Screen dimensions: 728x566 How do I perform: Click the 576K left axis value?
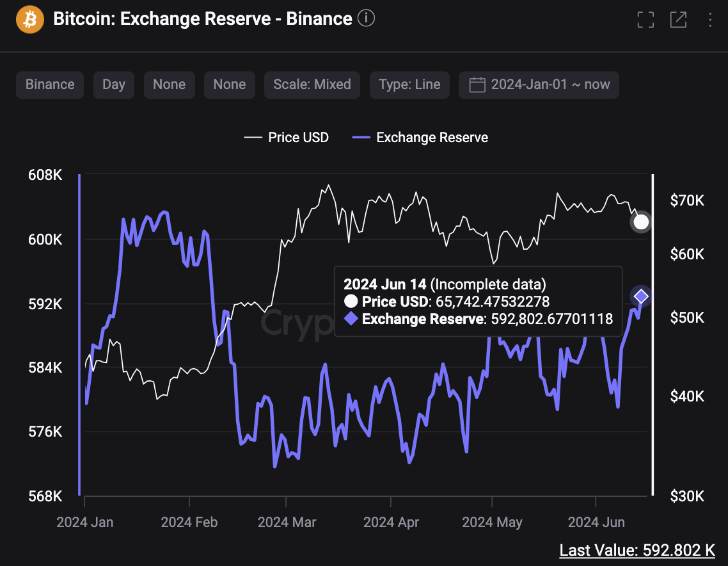tap(45, 432)
